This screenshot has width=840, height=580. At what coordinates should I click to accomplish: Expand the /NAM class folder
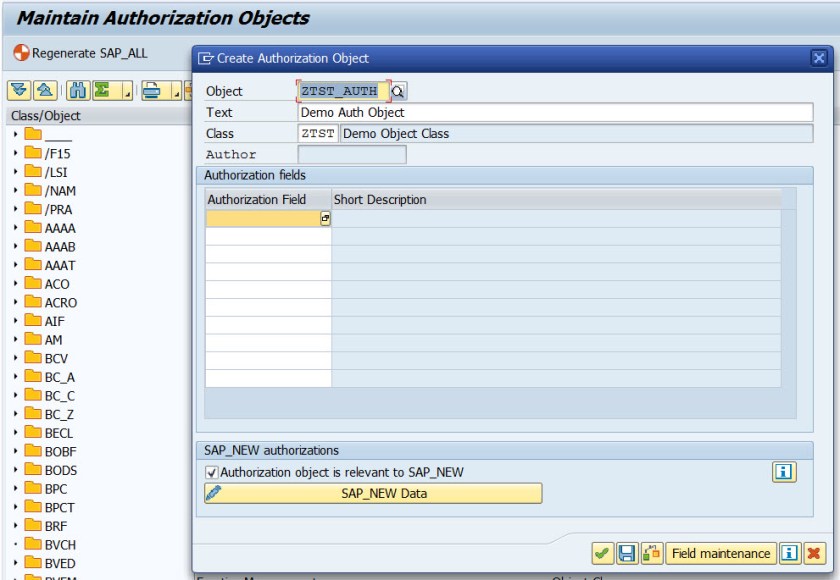click(16, 191)
